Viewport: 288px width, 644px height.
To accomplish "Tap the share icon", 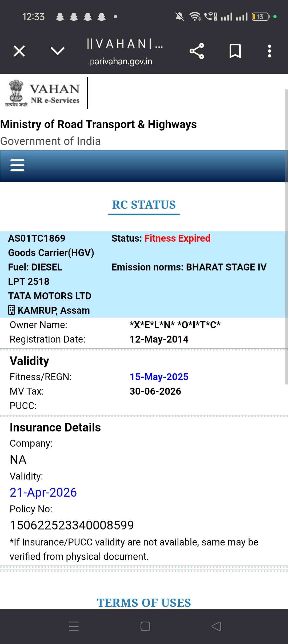I will pyautogui.click(x=197, y=51).
